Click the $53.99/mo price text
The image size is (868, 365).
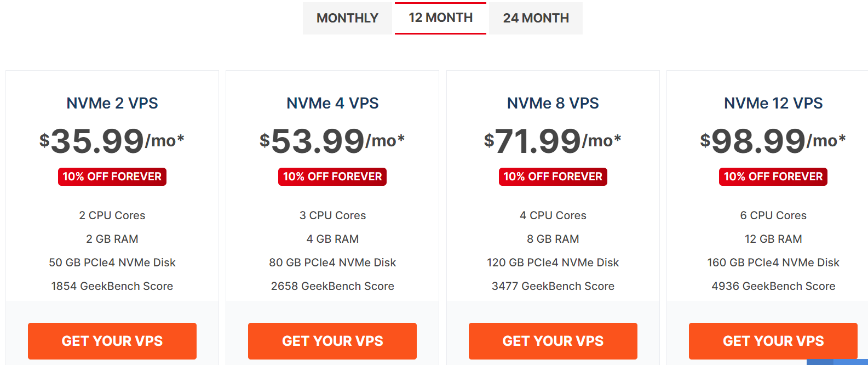[332, 141]
